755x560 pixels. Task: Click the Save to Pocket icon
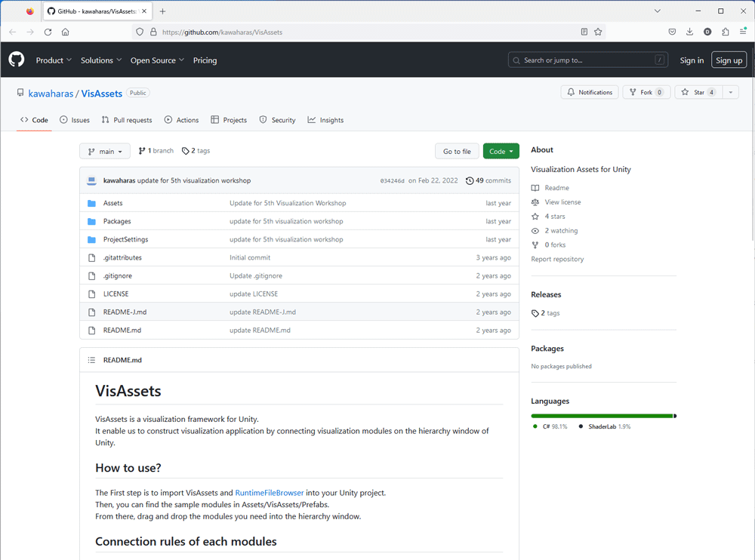[x=672, y=32]
